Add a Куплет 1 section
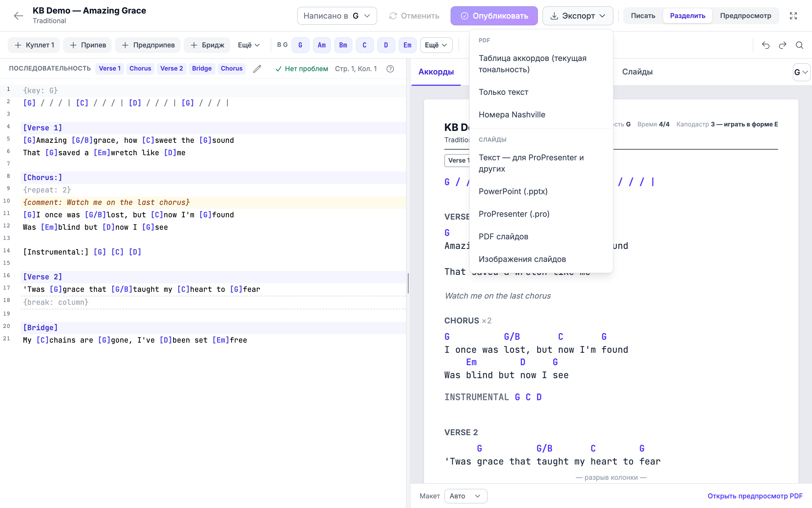 click(x=34, y=45)
